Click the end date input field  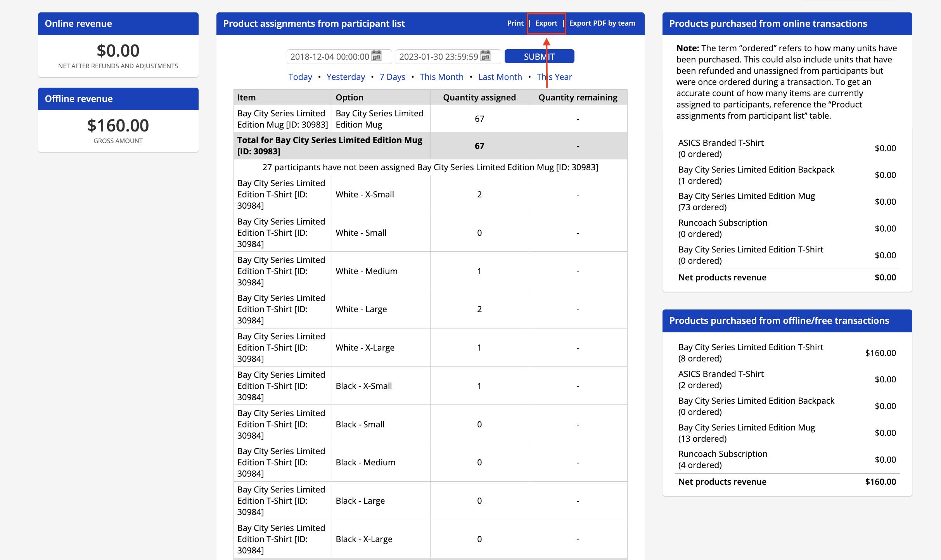[x=439, y=57]
